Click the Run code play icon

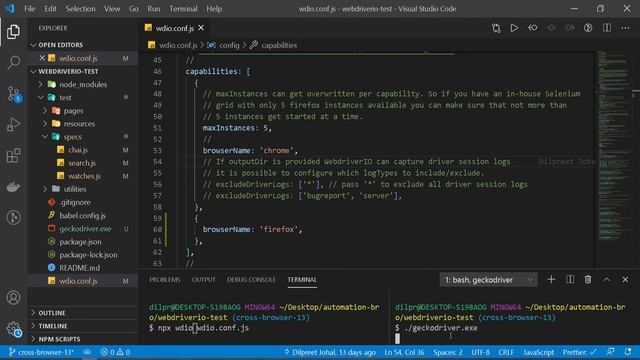514,28
